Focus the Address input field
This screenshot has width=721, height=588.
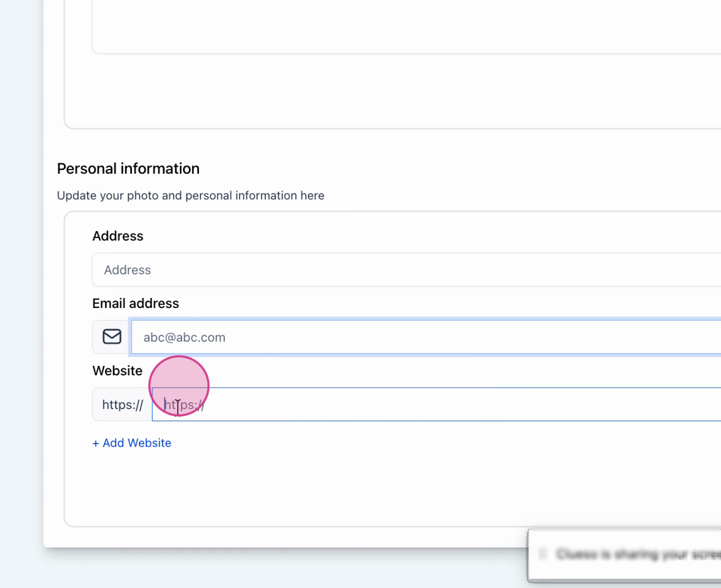(407, 270)
